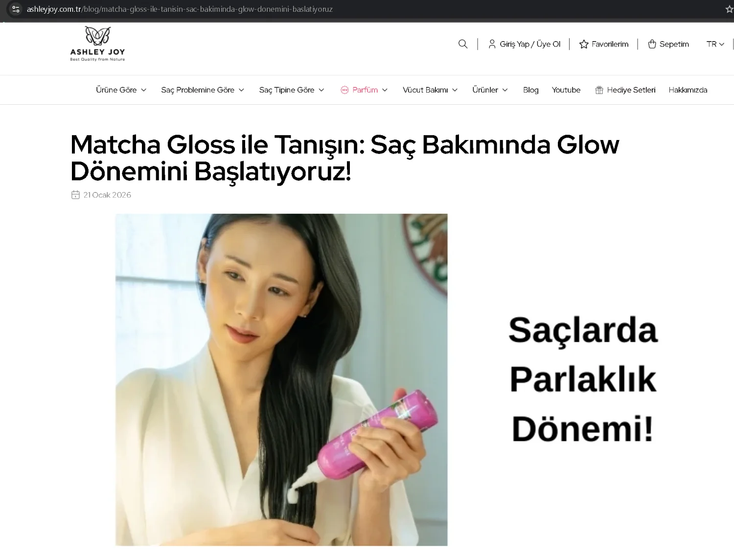Screen dimensions: 734x560
Task: Click the search magnifier icon
Action: (463, 44)
